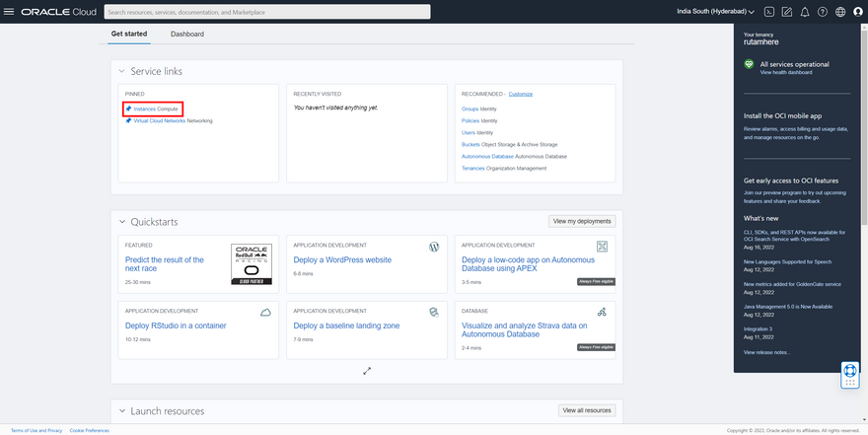Open the help question mark icon
The image size is (868, 435).
823,12
